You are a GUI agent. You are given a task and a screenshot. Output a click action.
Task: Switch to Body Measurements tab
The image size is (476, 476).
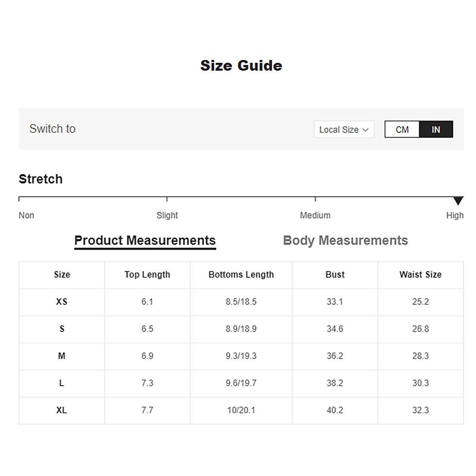click(345, 240)
